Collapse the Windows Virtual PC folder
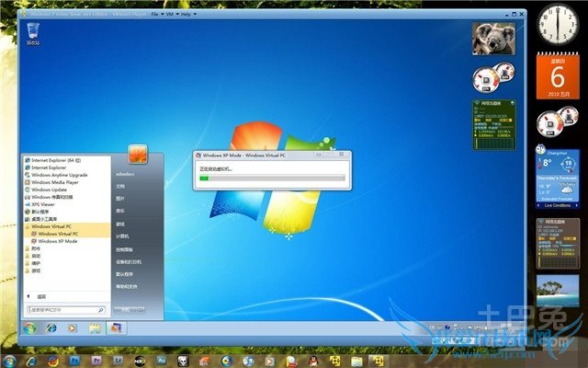588x368 pixels. (51, 226)
